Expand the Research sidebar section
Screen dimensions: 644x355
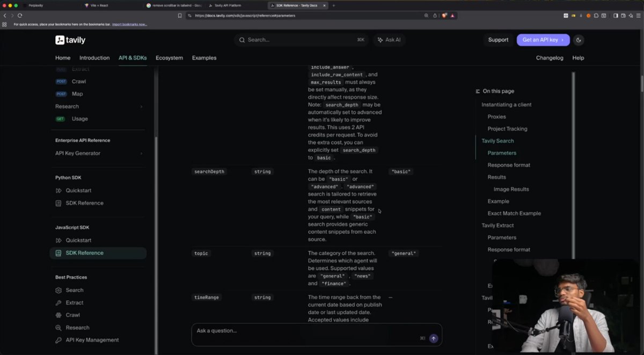98,106
